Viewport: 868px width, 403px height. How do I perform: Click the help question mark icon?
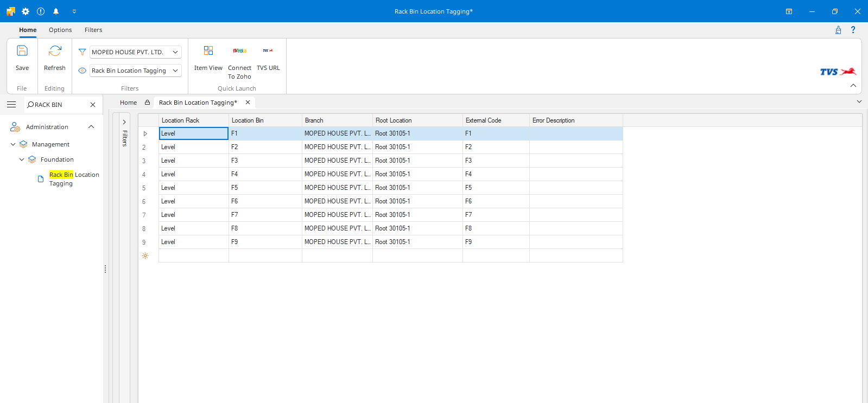[853, 30]
